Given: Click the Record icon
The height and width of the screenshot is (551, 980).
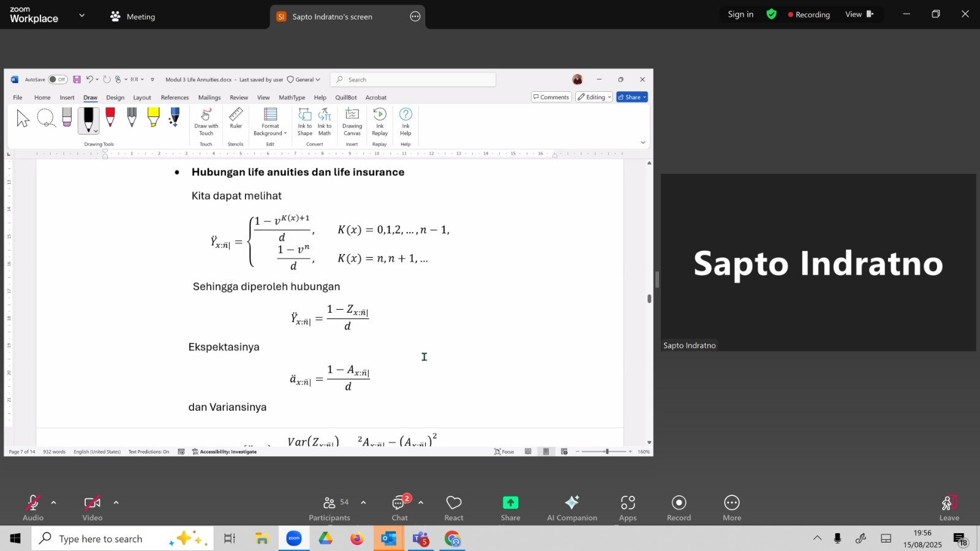Looking at the screenshot, I should [679, 503].
